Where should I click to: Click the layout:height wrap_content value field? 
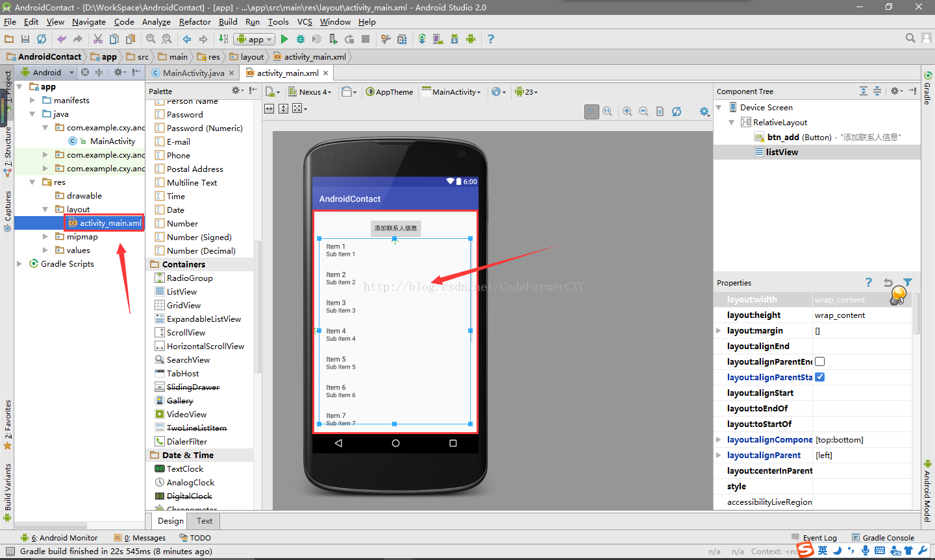point(862,315)
